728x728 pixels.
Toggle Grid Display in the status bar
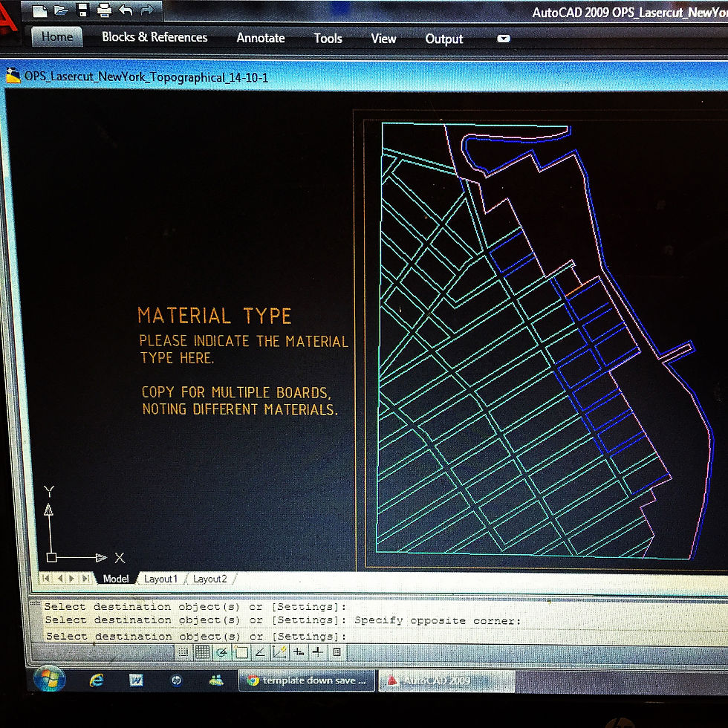click(202, 652)
